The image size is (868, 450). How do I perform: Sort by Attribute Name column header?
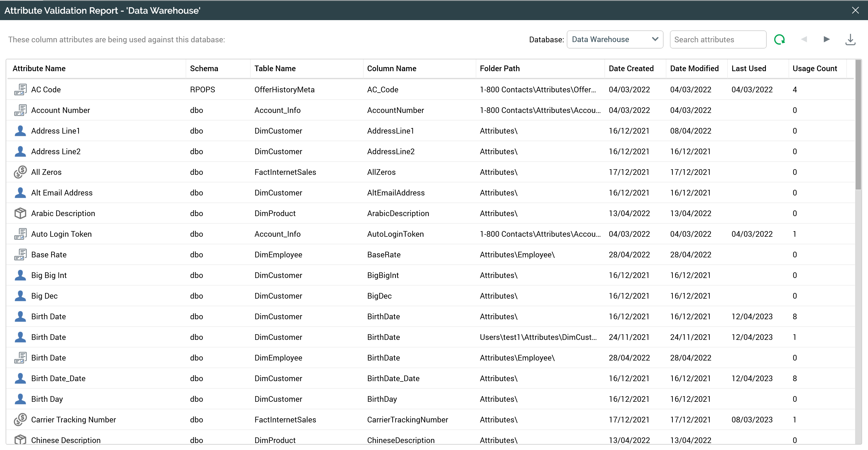point(39,68)
